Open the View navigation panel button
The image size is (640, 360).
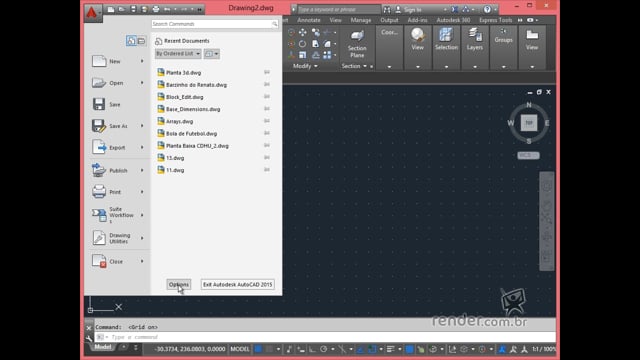418,47
